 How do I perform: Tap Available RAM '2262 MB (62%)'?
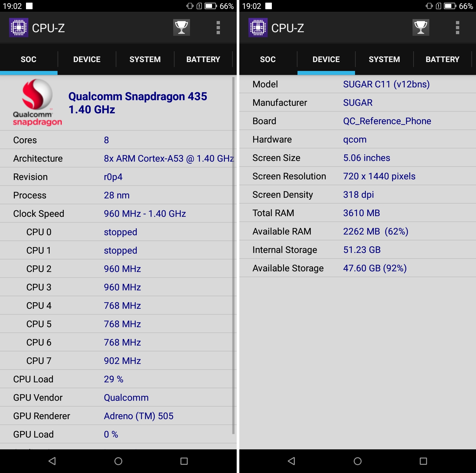[376, 232]
